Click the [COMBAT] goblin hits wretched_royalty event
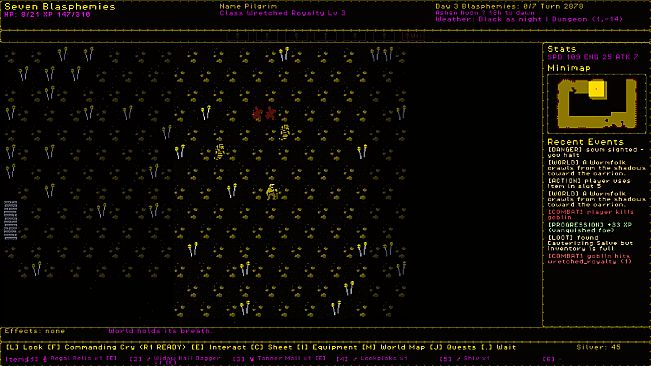 pos(589,259)
